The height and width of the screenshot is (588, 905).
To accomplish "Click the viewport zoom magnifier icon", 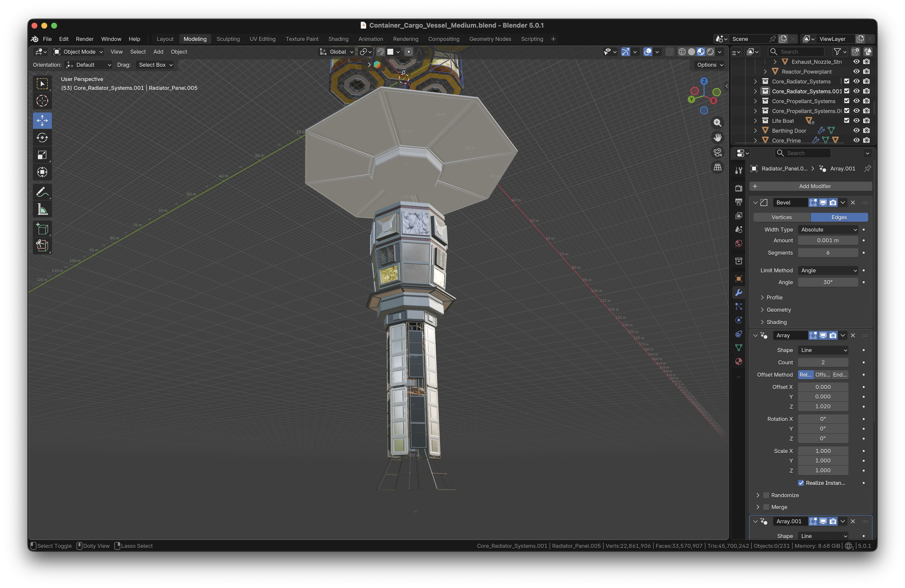I will 717,122.
